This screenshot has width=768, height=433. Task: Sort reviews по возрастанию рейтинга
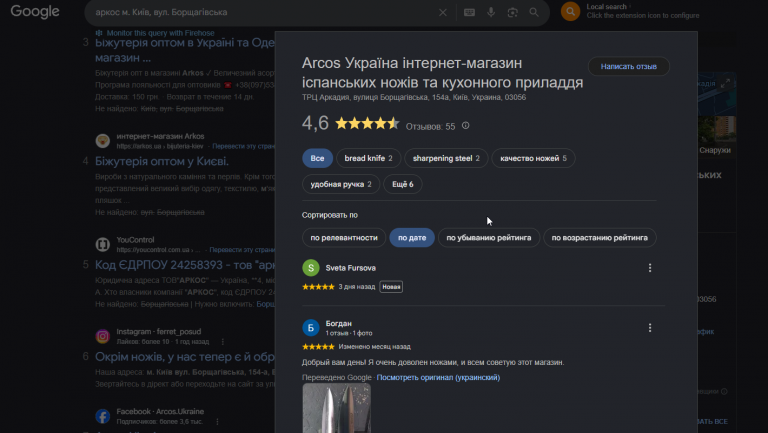pos(600,238)
